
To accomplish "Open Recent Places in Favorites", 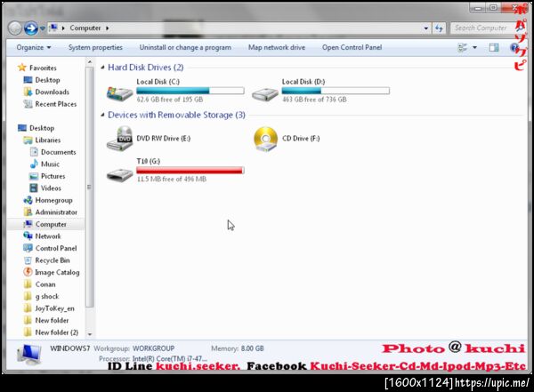I will pyautogui.click(x=56, y=104).
